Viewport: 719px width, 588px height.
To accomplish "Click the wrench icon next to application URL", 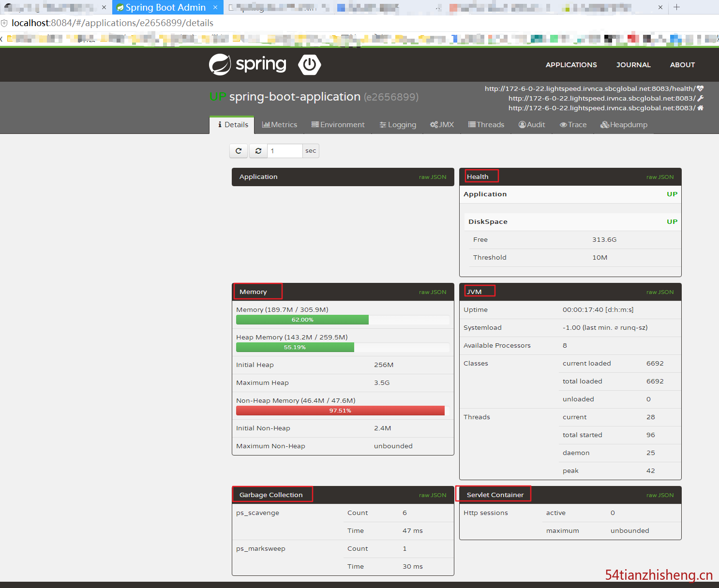I will click(x=700, y=98).
